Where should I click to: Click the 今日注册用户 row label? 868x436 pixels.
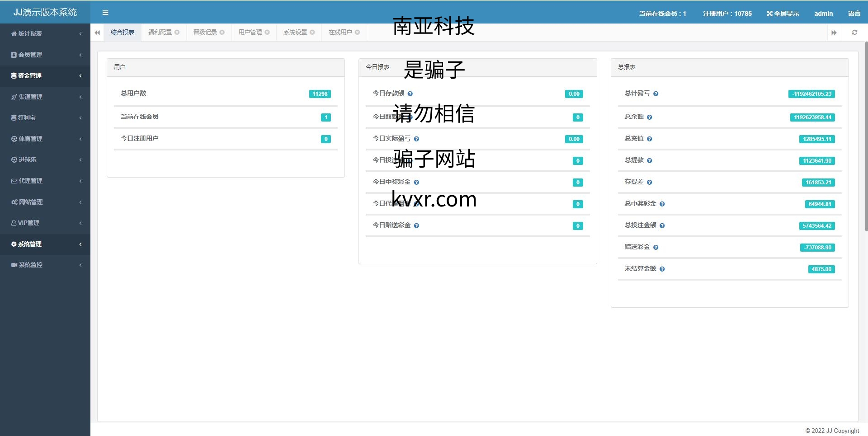point(139,138)
